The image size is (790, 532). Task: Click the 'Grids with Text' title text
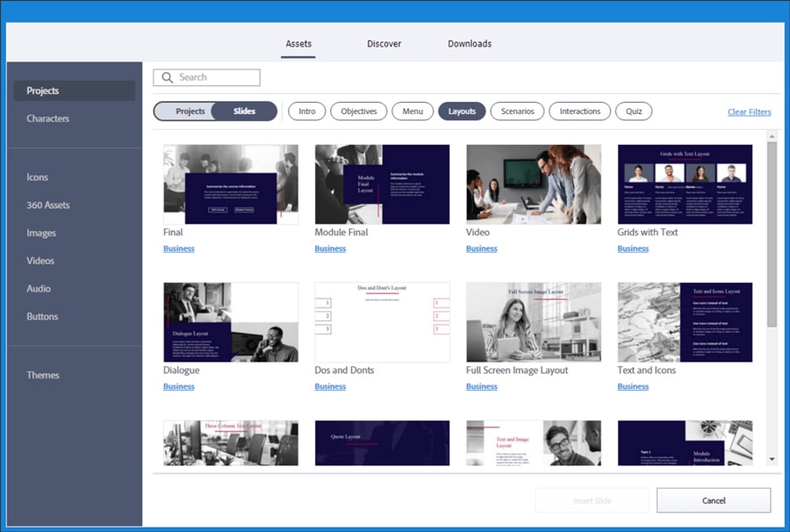point(648,233)
